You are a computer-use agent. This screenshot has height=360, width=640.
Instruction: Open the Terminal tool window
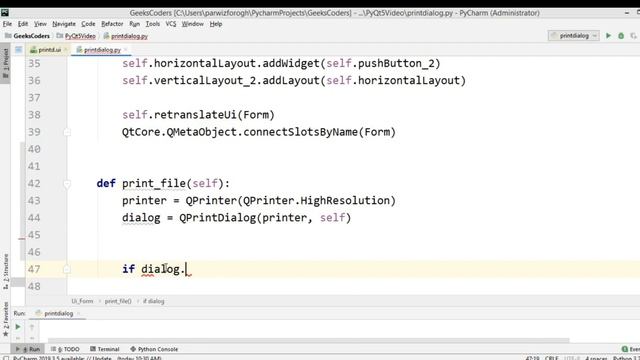[104, 349]
